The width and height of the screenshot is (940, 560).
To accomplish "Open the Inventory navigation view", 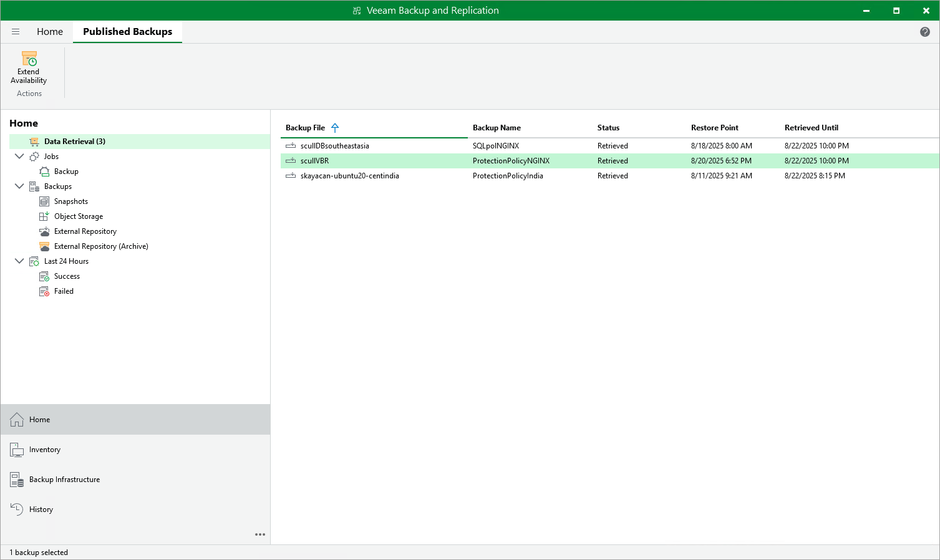I will [x=135, y=450].
